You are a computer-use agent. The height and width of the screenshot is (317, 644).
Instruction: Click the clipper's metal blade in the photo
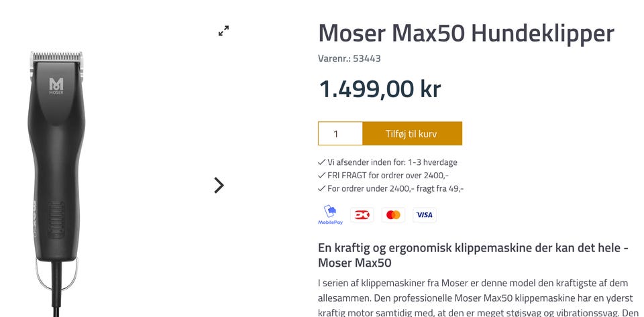click(x=56, y=58)
